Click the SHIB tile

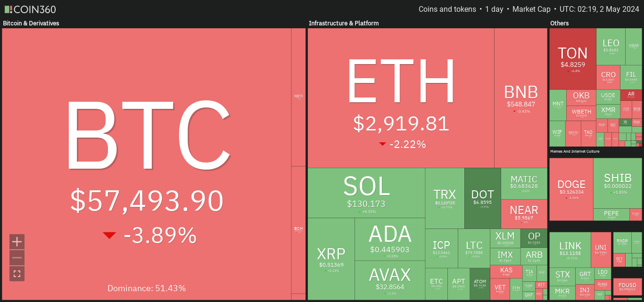[618, 183]
